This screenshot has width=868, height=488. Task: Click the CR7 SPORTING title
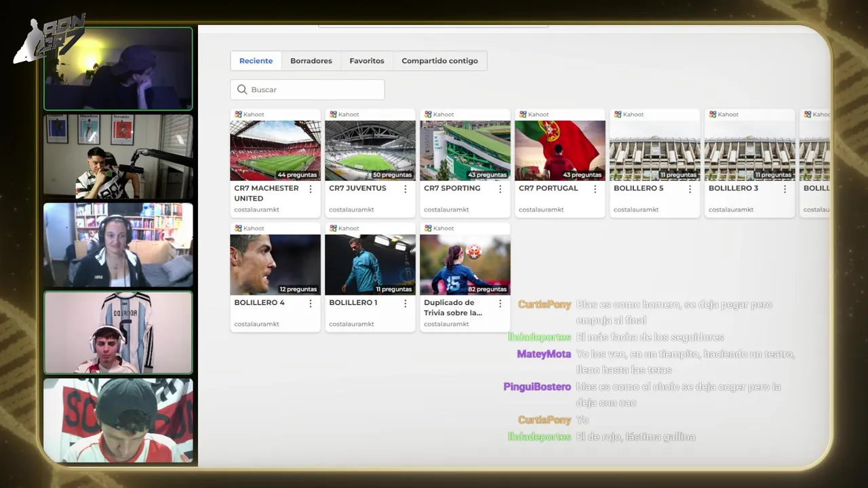[452, 188]
